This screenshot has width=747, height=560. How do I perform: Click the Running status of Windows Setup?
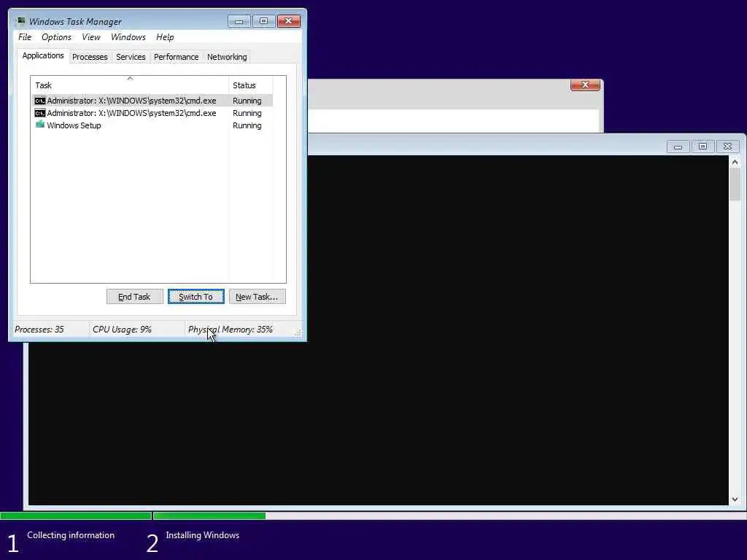click(247, 125)
